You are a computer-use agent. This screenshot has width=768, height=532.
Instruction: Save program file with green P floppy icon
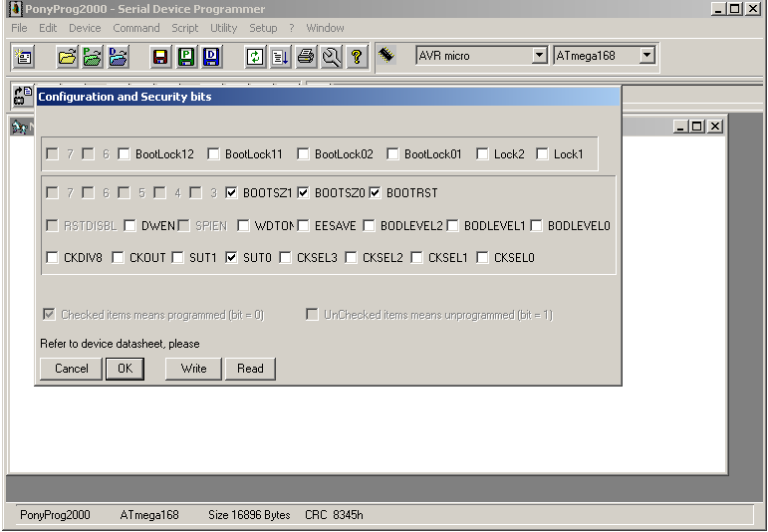pyautogui.click(x=186, y=57)
